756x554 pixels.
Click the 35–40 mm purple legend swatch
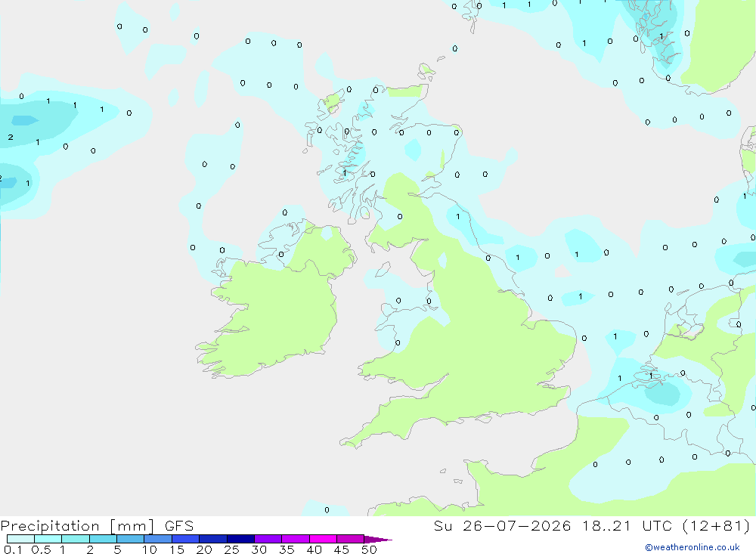point(295,539)
